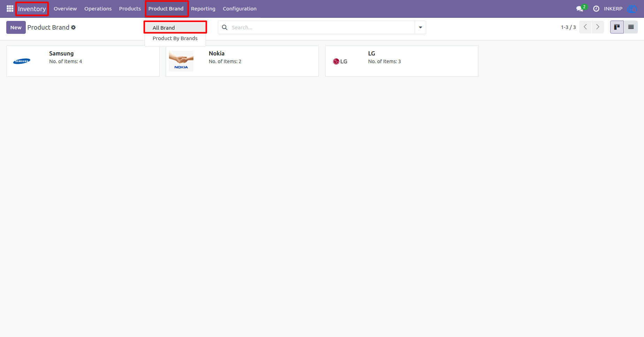Click the user avatar icon
Image resolution: width=644 pixels, height=337 pixels.
click(x=632, y=9)
